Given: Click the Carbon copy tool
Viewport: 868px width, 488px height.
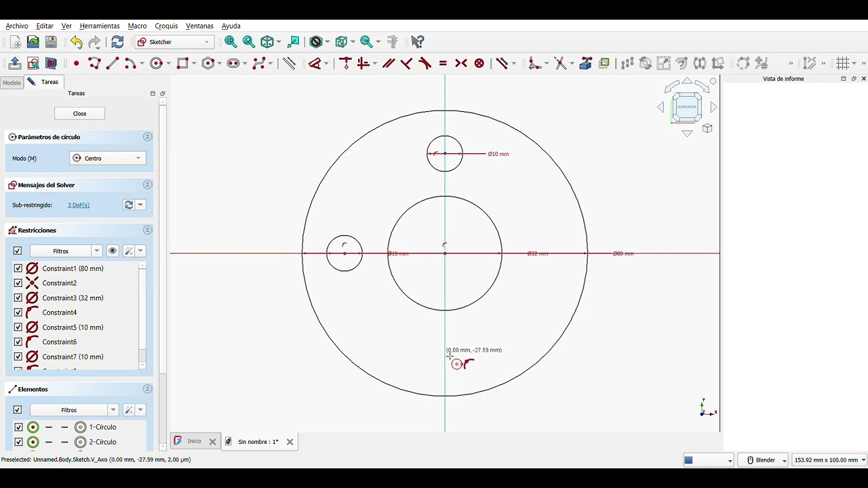Looking at the screenshot, I should [x=604, y=63].
